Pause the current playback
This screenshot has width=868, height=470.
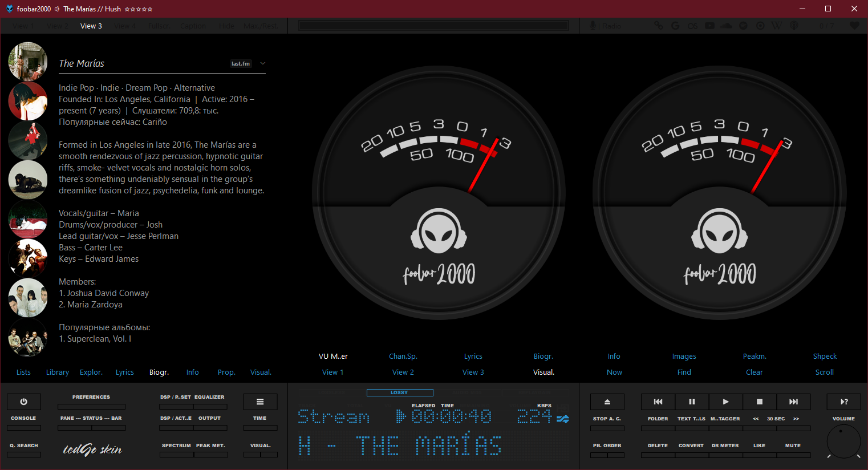point(692,402)
